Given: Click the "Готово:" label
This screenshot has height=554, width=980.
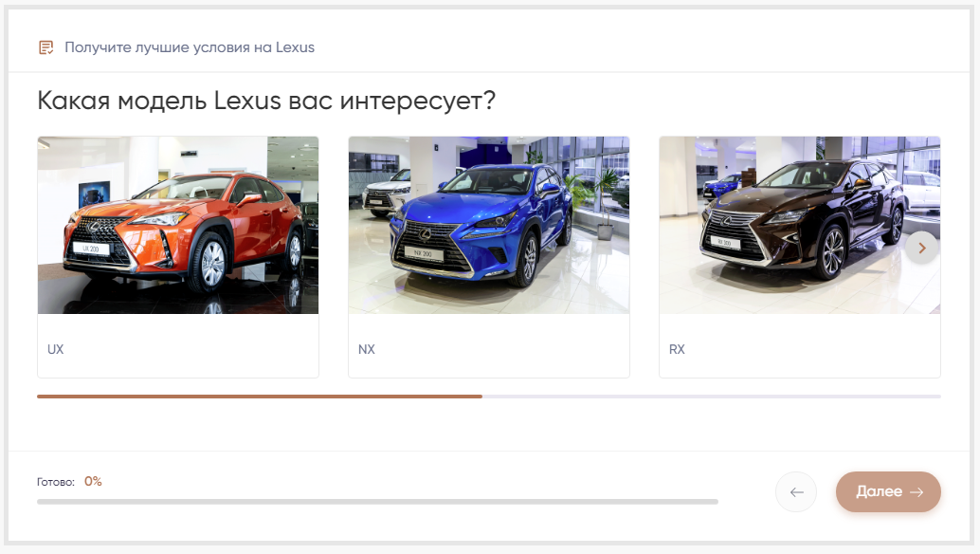Looking at the screenshot, I should [x=56, y=482].
